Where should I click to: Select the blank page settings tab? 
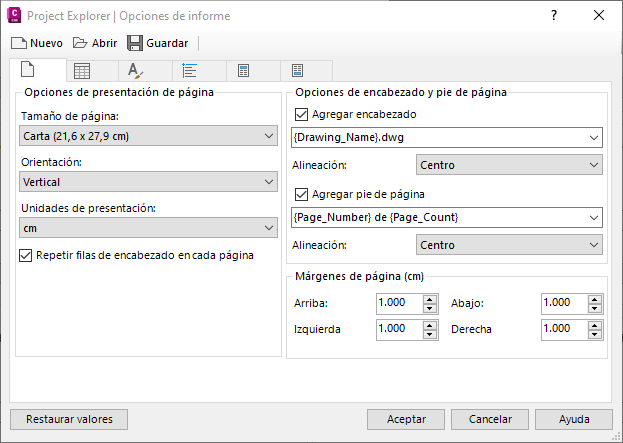(x=28, y=70)
